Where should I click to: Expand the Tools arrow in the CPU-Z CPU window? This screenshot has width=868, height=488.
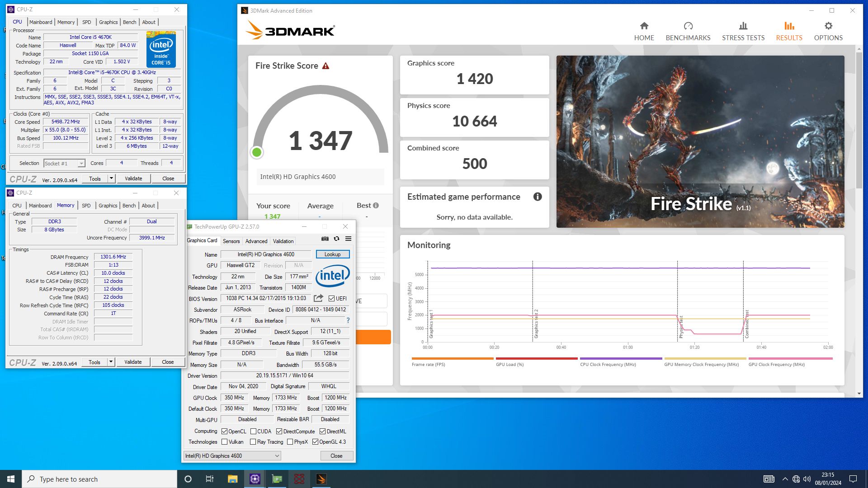pos(111,178)
